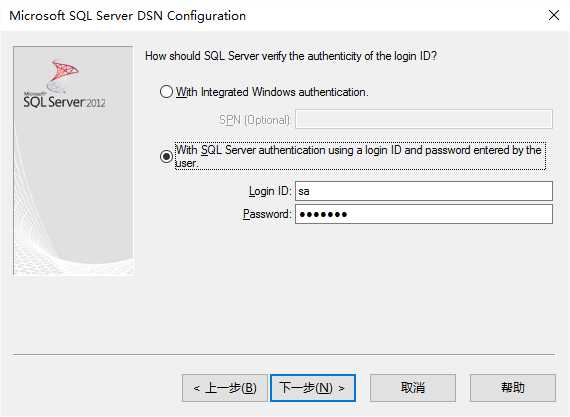Select the Integrated Windows authentication radio button

(x=166, y=92)
